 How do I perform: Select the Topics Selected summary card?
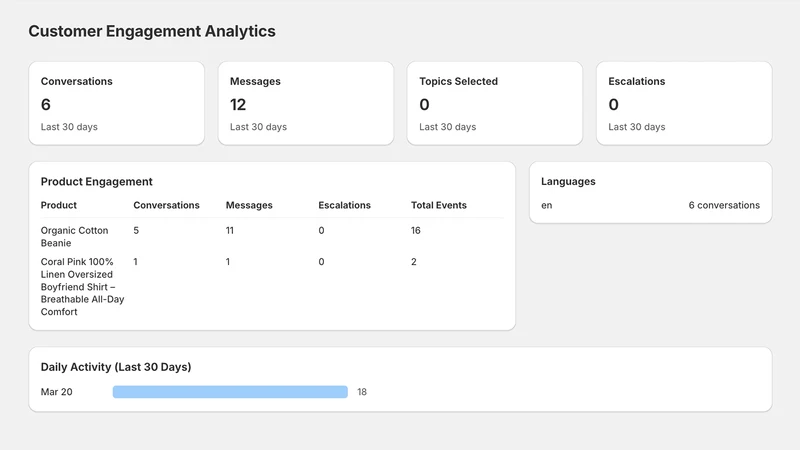click(495, 104)
